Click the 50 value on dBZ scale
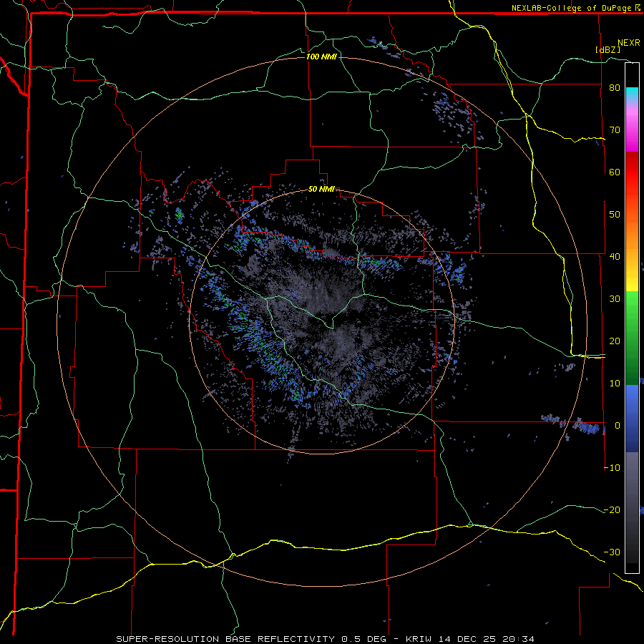This screenshot has height=644, width=644. click(615, 215)
